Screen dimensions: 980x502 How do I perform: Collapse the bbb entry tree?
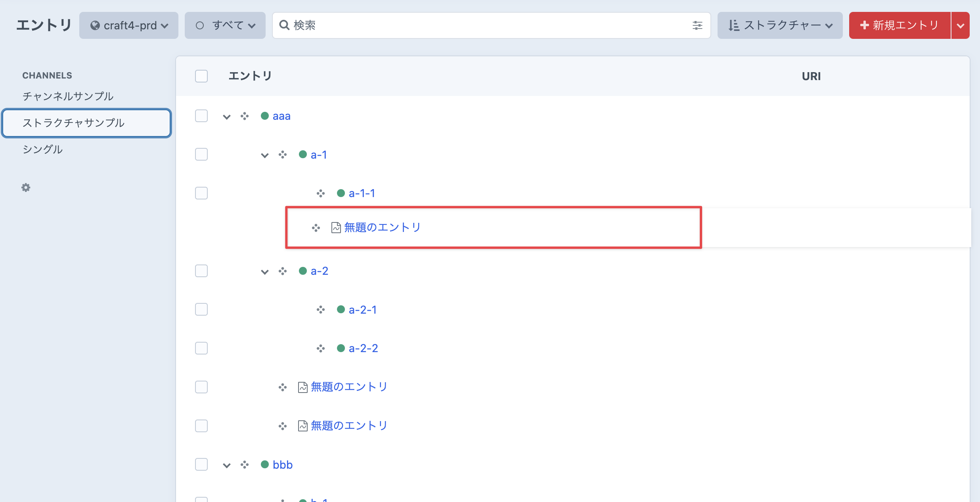pyautogui.click(x=226, y=465)
